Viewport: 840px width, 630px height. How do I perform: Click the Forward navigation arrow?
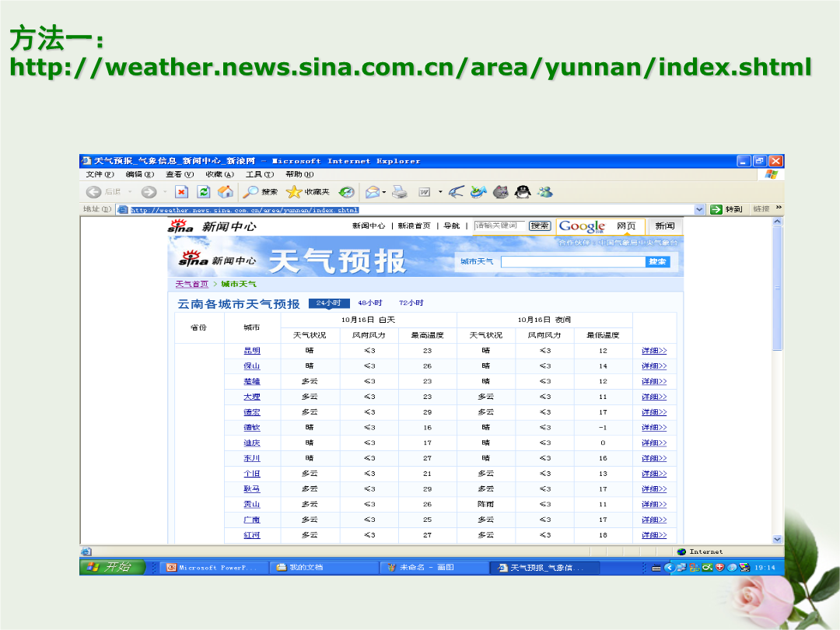click(149, 192)
